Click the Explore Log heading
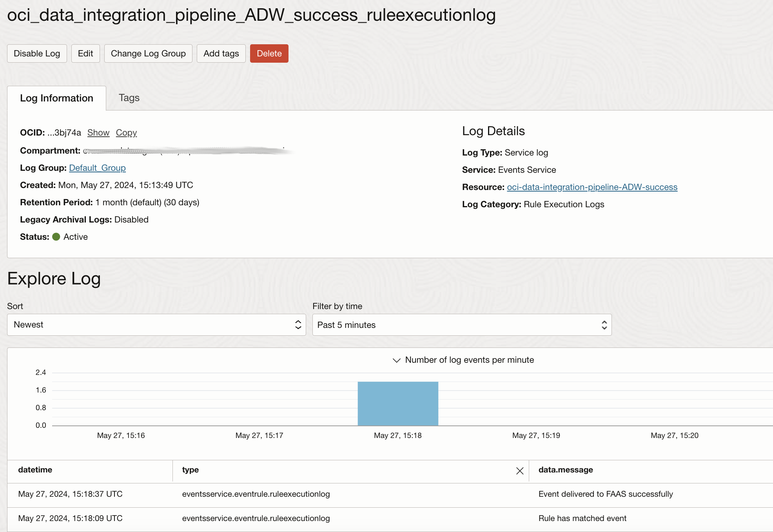 coord(54,279)
